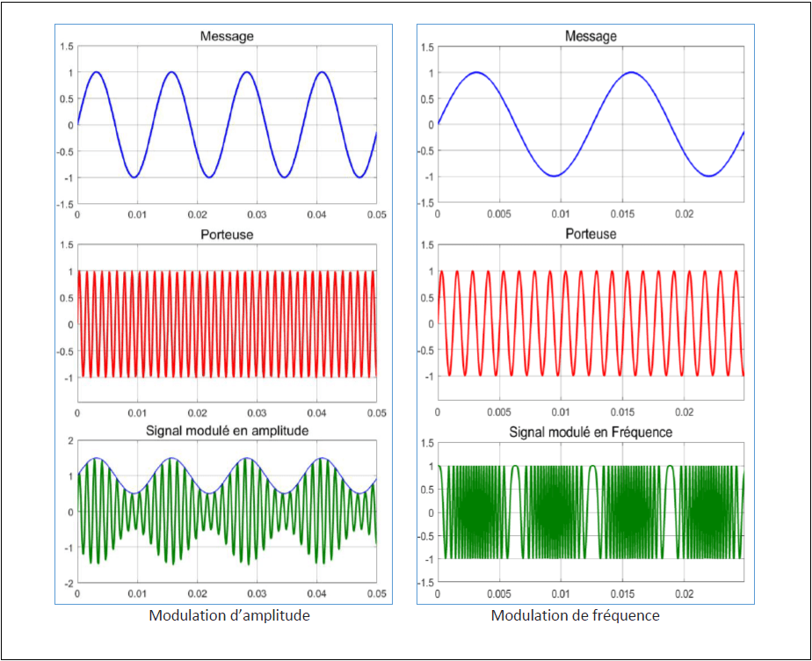Select the Porteuse title above the left carrier plot
812x661 pixels.
tap(227, 235)
